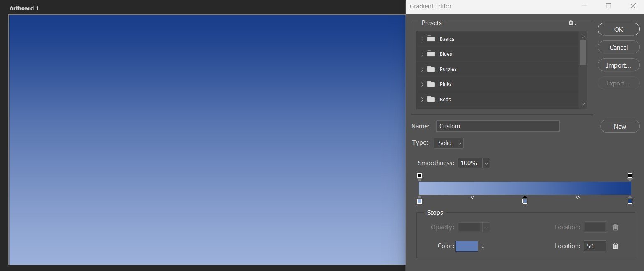Click the gradient Name text field

click(497, 126)
